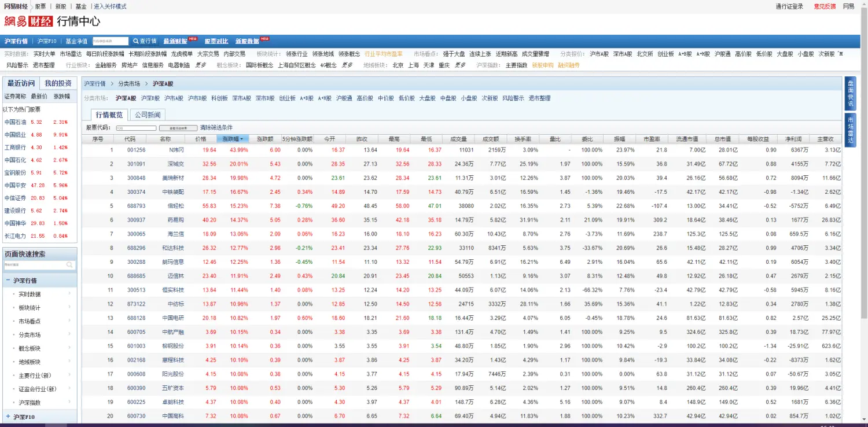The image size is (868, 427).
Task: Click the 查行情 magnifier search button
Action: pos(145,41)
